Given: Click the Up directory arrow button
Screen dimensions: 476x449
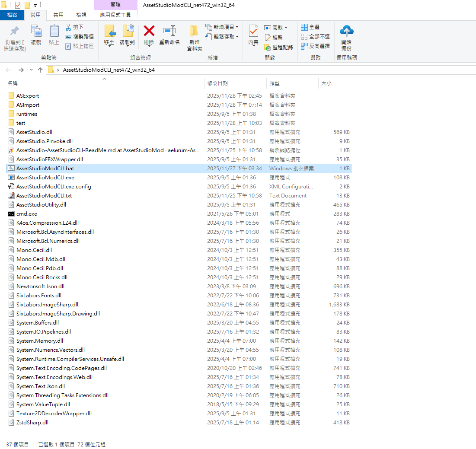Looking at the screenshot, I should [40, 70].
